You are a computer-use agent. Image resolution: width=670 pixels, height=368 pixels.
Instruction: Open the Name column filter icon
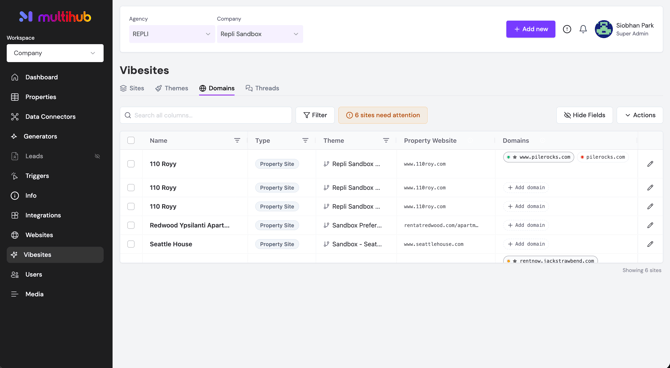click(237, 141)
